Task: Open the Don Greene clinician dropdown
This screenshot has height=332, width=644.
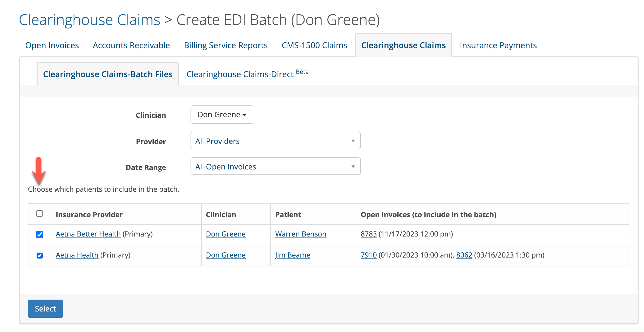Action: (x=221, y=115)
